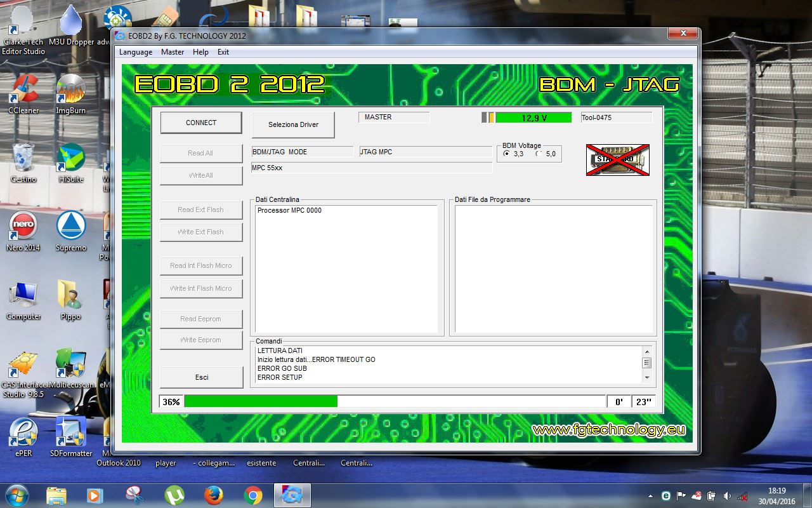Click the Read All button
The height and width of the screenshot is (508, 812).
(201, 153)
